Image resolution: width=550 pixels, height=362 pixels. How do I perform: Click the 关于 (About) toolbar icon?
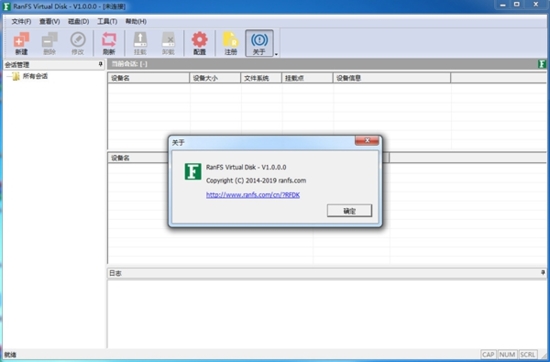click(259, 43)
